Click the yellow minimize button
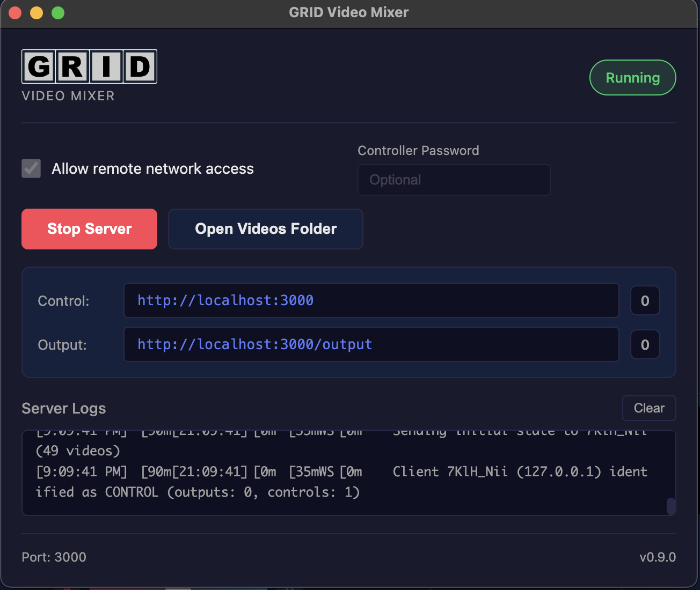Viewport: 700px width, 590px height. 36,12
